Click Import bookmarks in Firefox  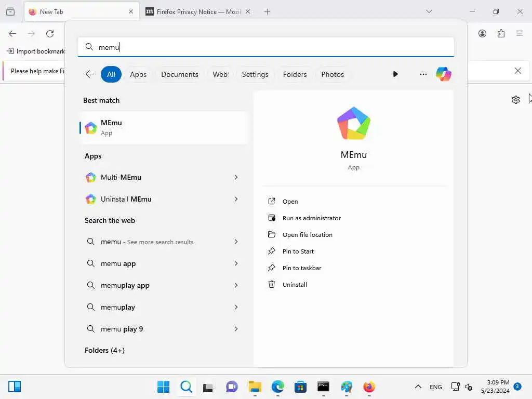[x=36, y=51]
